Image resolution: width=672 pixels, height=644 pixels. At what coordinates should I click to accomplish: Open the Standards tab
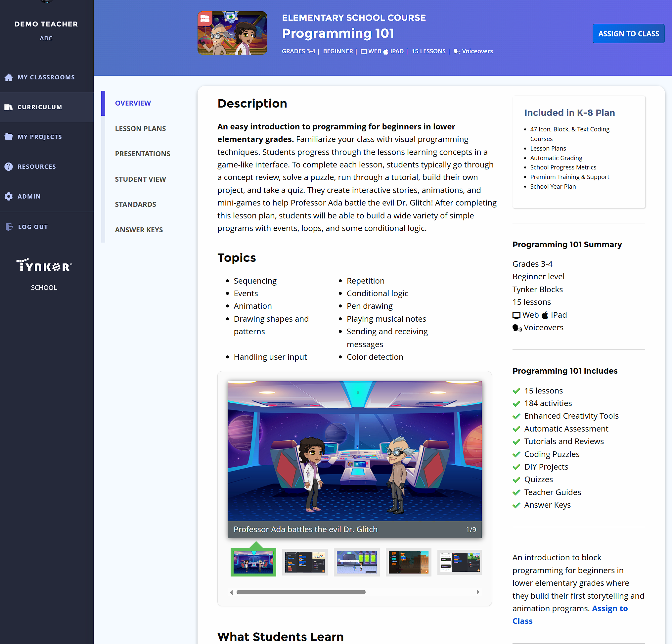(135, 205)
